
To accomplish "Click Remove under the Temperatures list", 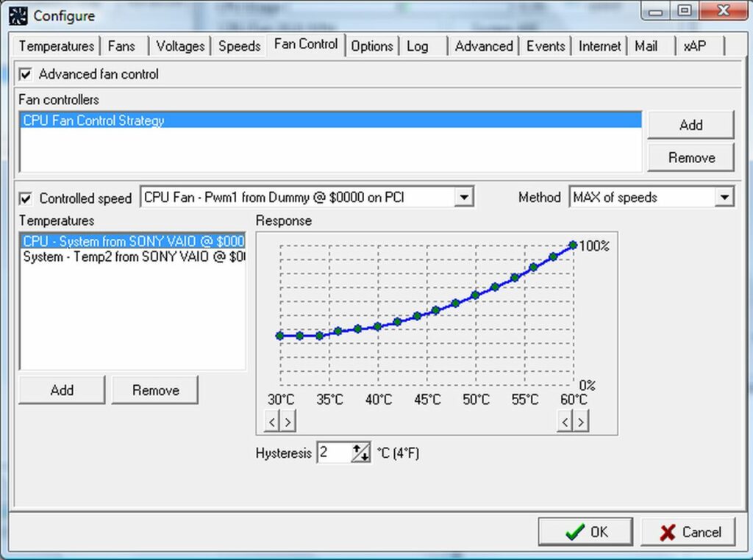I will [x=155, y=390].
